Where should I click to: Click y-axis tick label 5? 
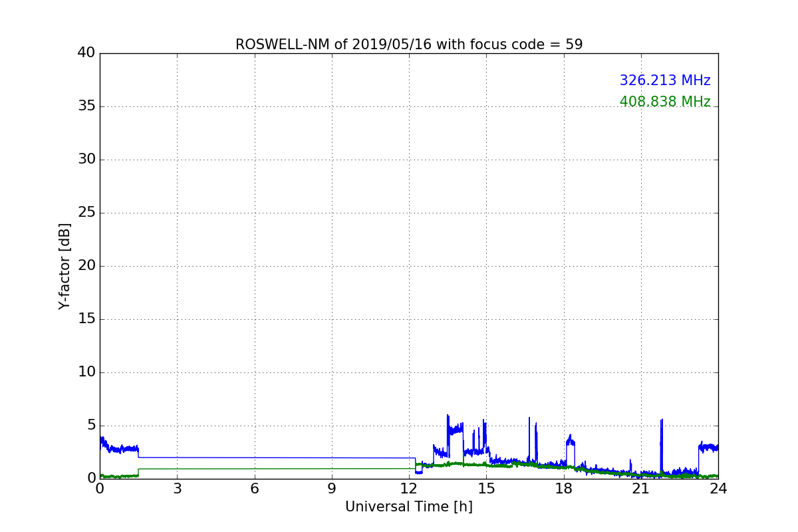pos(91,425)
